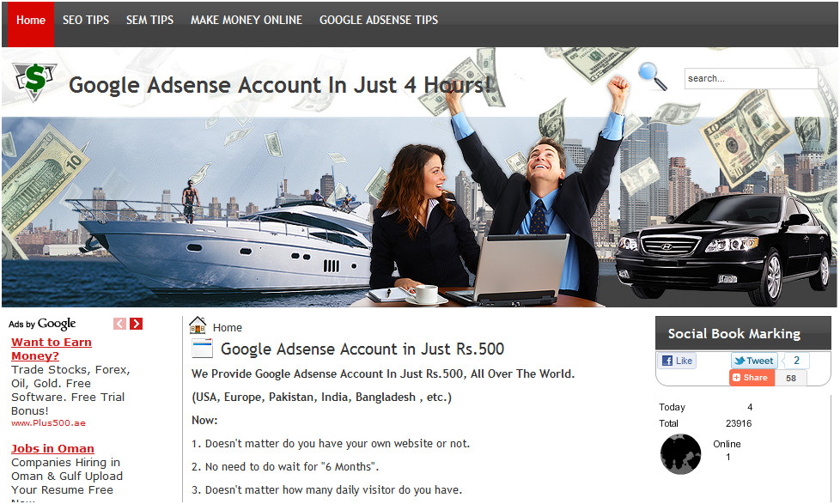Click the Twitter Tweet button
Viewport: 840px width, 504px height.
tap(754, 361)
